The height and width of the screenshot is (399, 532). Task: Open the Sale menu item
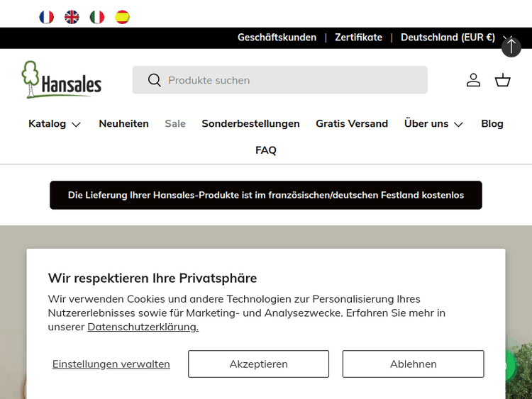[175, 124]
